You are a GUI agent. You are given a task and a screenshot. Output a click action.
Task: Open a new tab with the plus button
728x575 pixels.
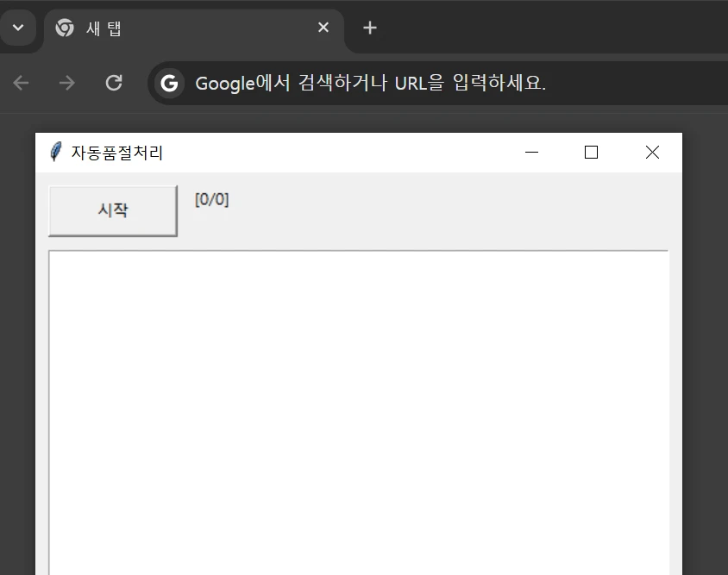click(369, 27)
